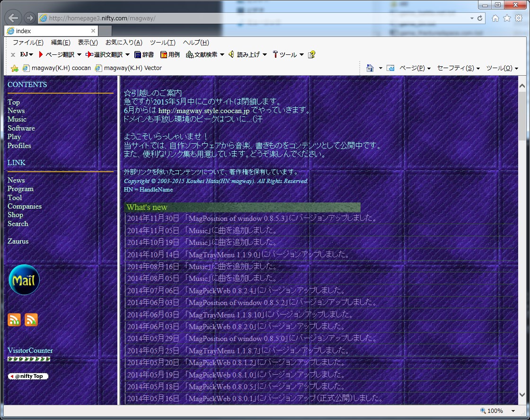Click the page scrollbar down arrow
The image size is (530, 420).
click(522, 394)
